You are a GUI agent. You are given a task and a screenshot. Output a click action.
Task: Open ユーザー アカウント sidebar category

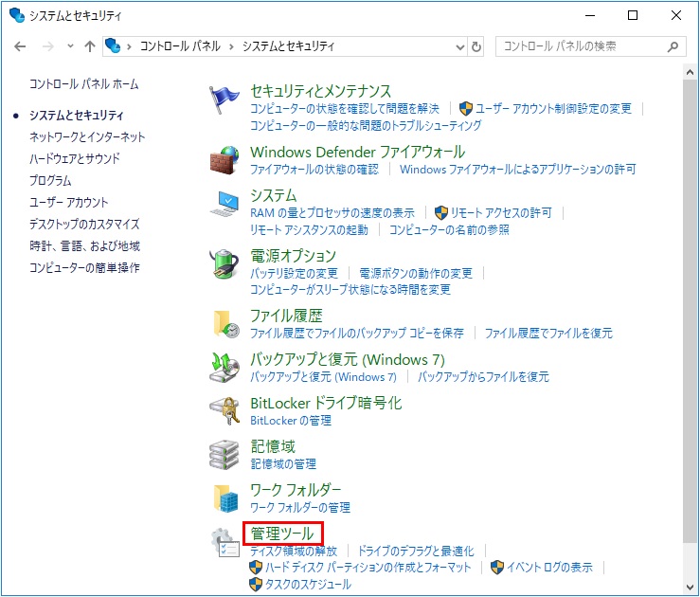point(69,202)
